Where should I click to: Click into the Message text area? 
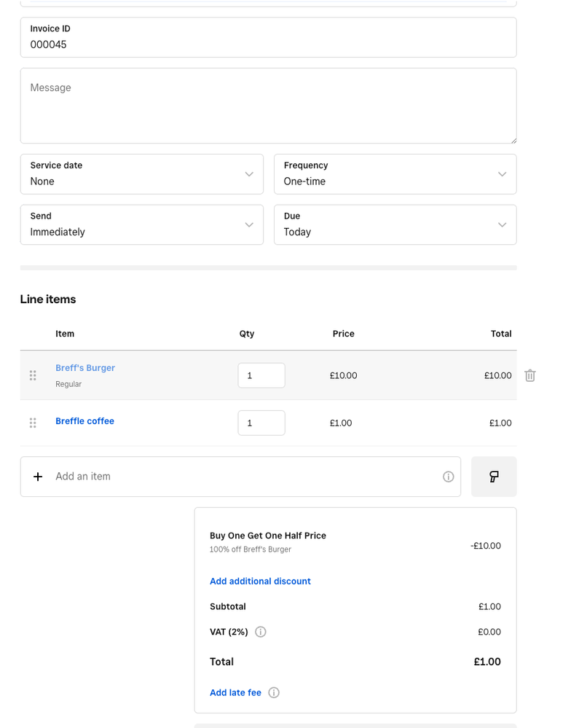point(268,106)
